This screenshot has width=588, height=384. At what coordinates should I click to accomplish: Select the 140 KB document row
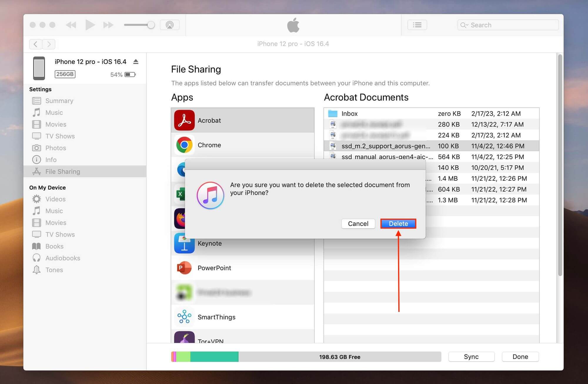[482, 168]
